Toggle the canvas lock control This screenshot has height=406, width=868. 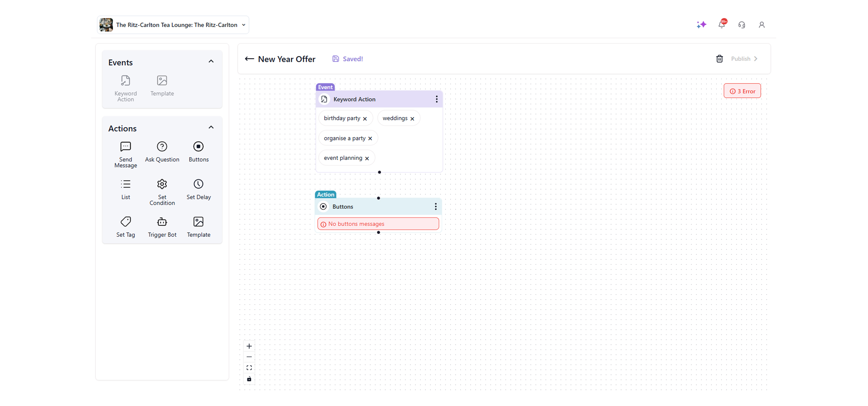(x=249, y=379)
